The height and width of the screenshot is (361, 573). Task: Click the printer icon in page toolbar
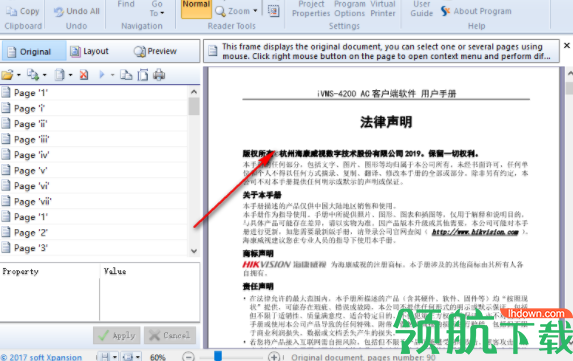click(x=159, y=75)
